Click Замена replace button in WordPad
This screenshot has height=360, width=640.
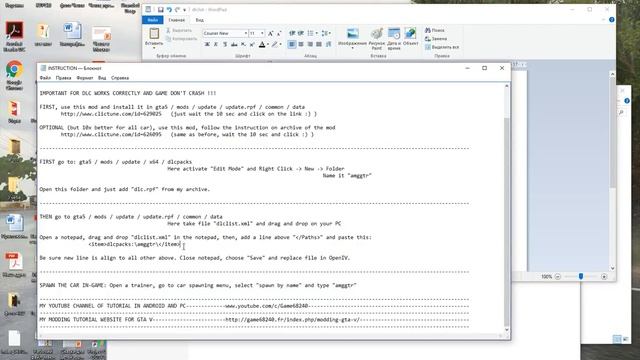coord(436,39)
